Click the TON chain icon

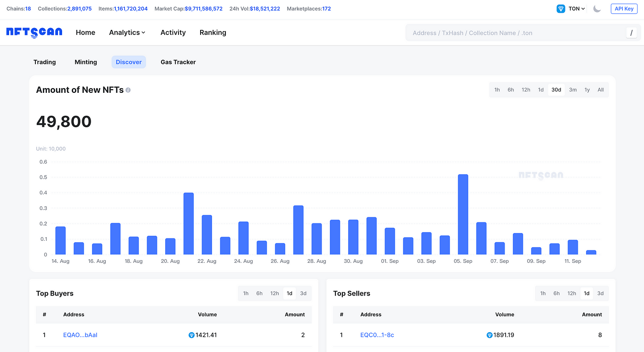point(561,9)
